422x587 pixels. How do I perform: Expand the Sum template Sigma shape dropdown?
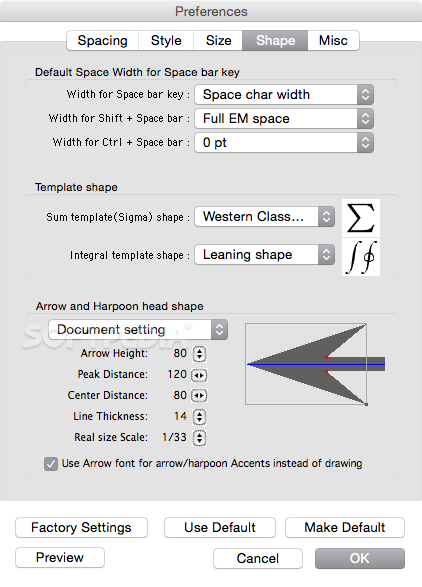264,216
